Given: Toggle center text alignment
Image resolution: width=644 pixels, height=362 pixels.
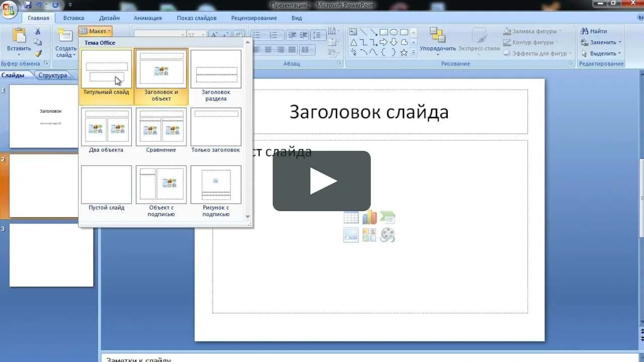Looking at the screenshot, I should tap(268, 50).
